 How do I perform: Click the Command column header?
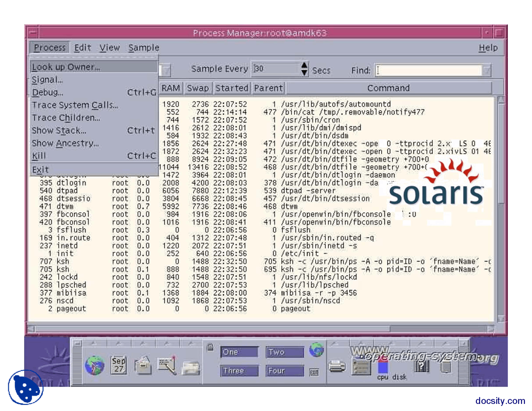[x=388, y=88]
